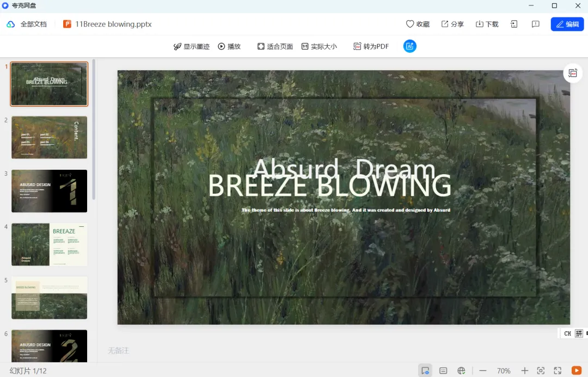Click the Quark cloud icon beside 全部文档
588x377 pixels.
11,24
